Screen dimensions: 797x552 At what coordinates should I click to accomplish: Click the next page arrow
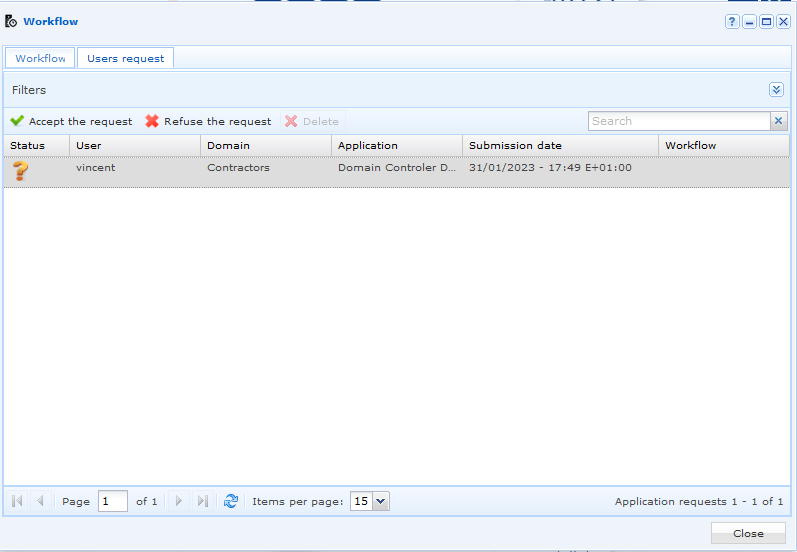click(179, 501)
